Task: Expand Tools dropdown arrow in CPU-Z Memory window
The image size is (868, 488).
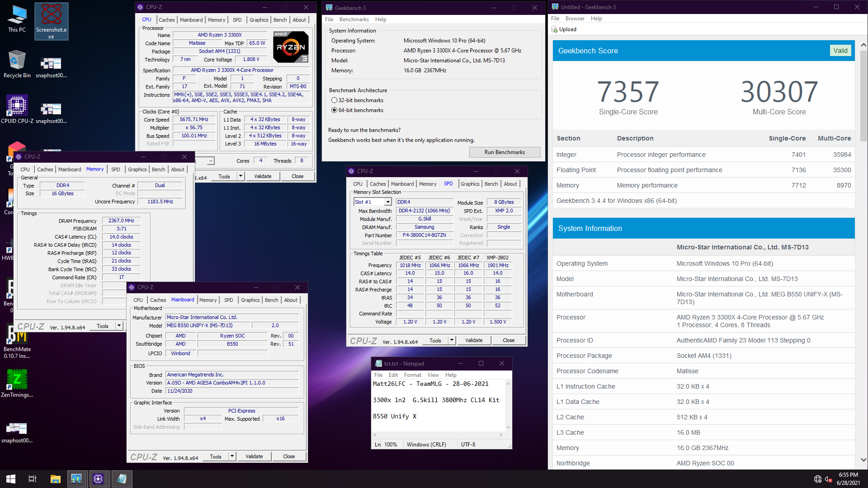Action: 119,326
